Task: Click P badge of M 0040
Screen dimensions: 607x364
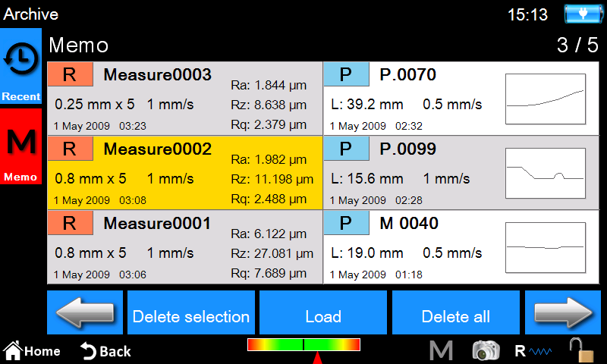Action: click(x=347, y=223)
